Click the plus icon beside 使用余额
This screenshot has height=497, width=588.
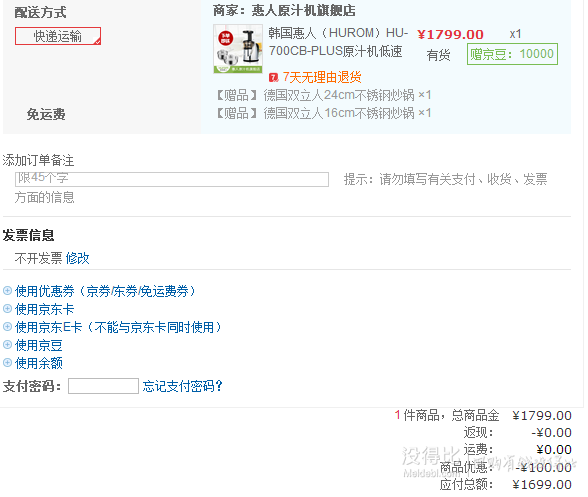(7, 362)
